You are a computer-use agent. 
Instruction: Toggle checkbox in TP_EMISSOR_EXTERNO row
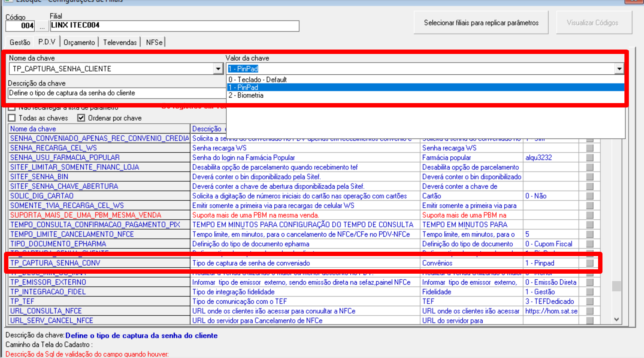(x=590, y=282)
